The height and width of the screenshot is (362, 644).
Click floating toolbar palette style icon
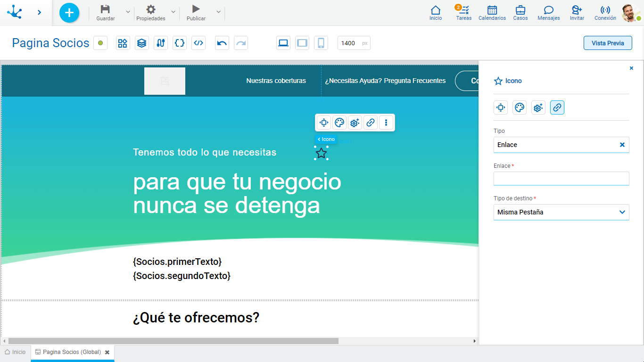(339, 123)
